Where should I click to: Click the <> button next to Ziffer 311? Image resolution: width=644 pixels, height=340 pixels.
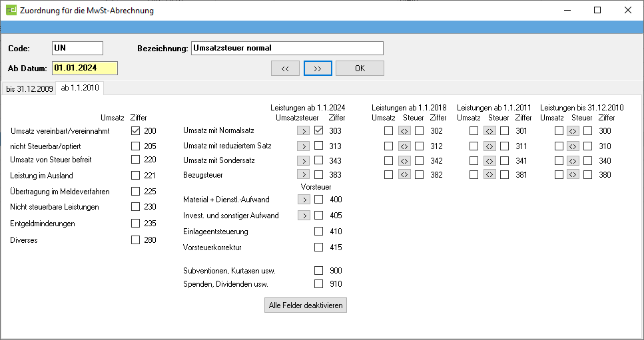489,146
